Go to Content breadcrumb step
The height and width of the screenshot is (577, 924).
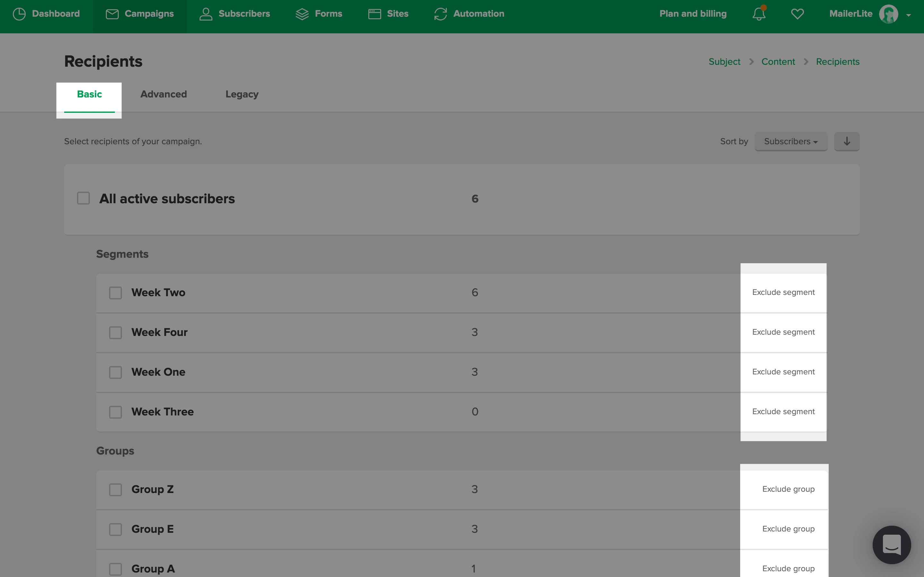click(x=778, y=62)
